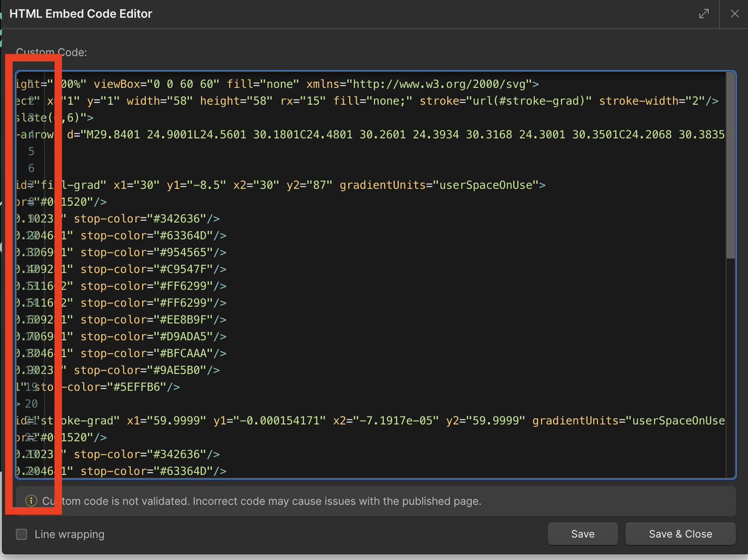748x560 pixels.
Task: Click the Custom Code label
Action: coord(51,52)
